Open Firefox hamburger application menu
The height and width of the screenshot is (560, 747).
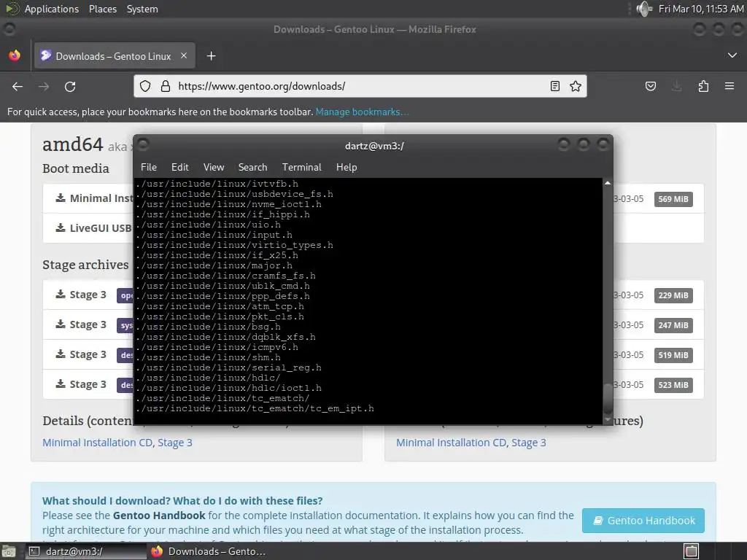pyautogui.click(x=729, y=86)
